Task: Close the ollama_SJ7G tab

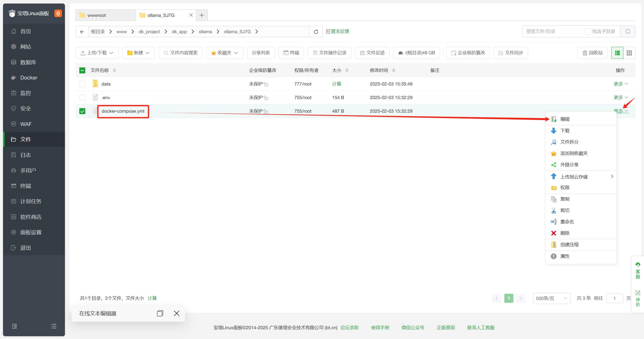Action: [x=191, y=15]
